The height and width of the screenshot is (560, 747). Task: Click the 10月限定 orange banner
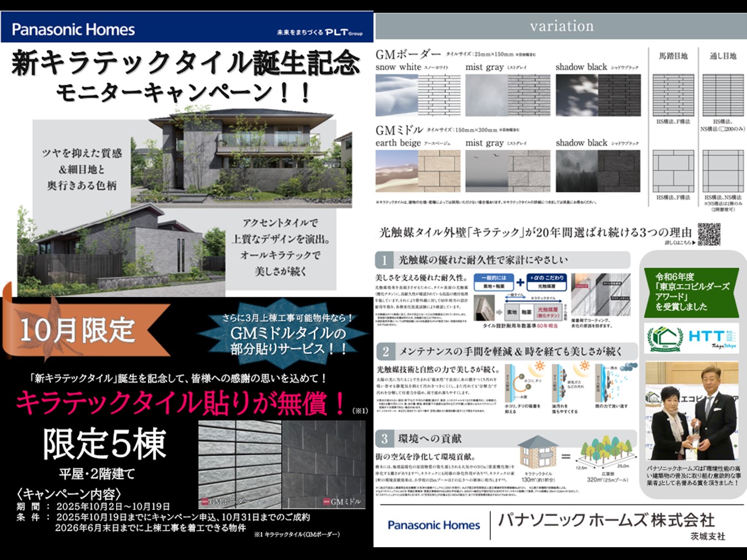coord(83,330)
